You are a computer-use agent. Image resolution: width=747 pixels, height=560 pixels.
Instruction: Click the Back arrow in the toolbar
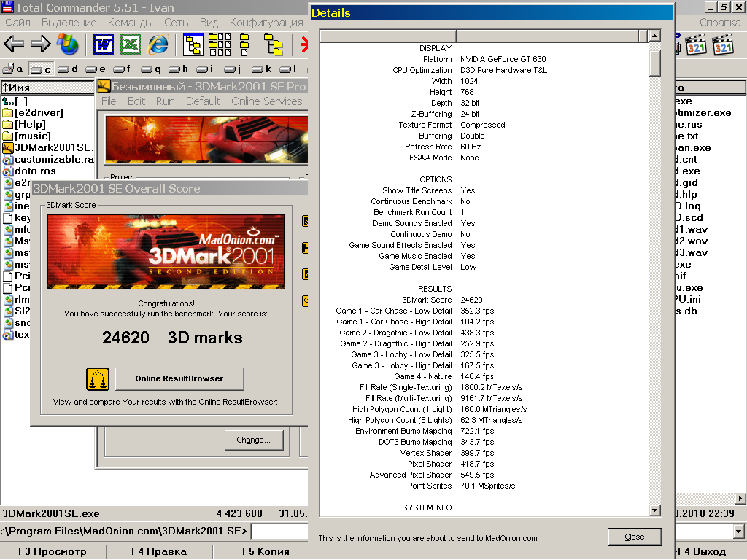point(14,45)
